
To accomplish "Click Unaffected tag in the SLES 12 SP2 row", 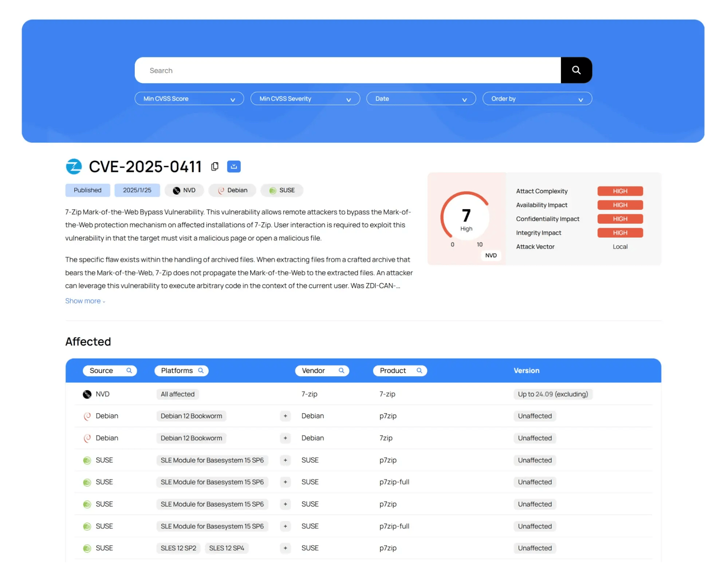I will 535,548.
